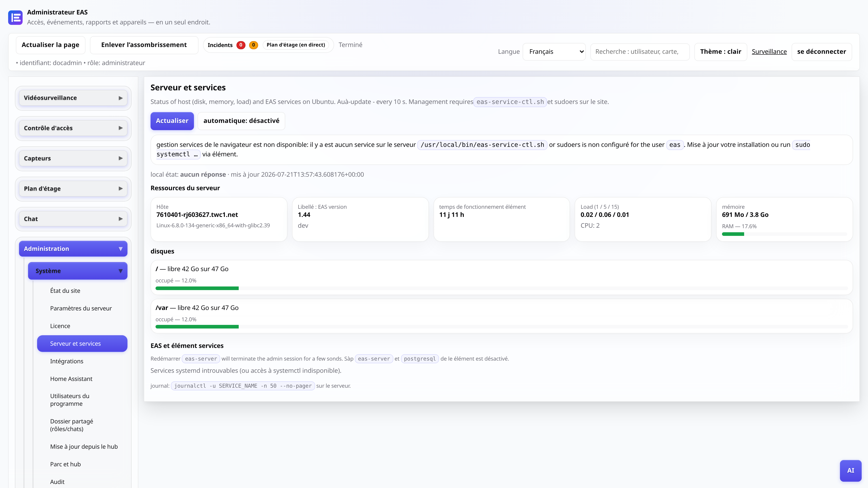The image size is (868, 488).
Task: Click the Hôte server card
Action: click(x=219, y=219)
